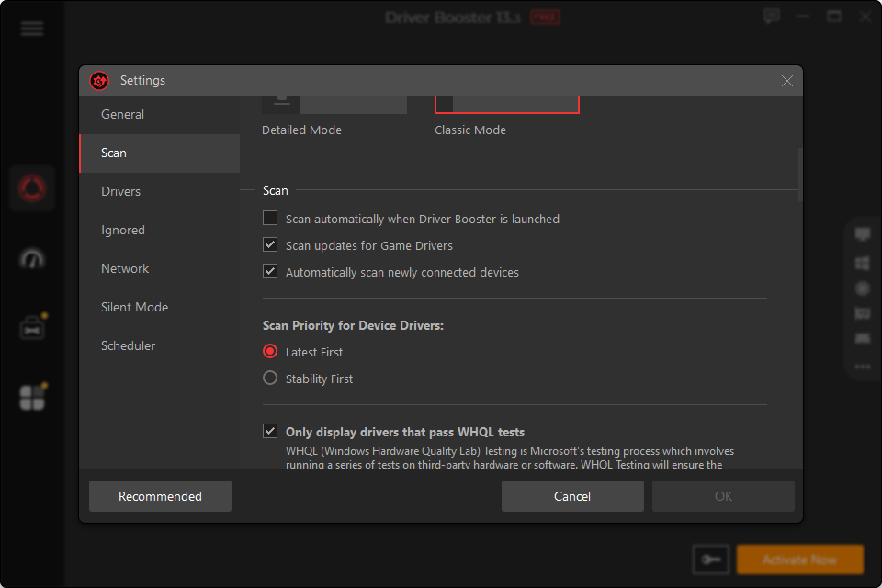Toggle Automatically scan newly connected devices
Screen dimensions: 882x588
[270, 271]
